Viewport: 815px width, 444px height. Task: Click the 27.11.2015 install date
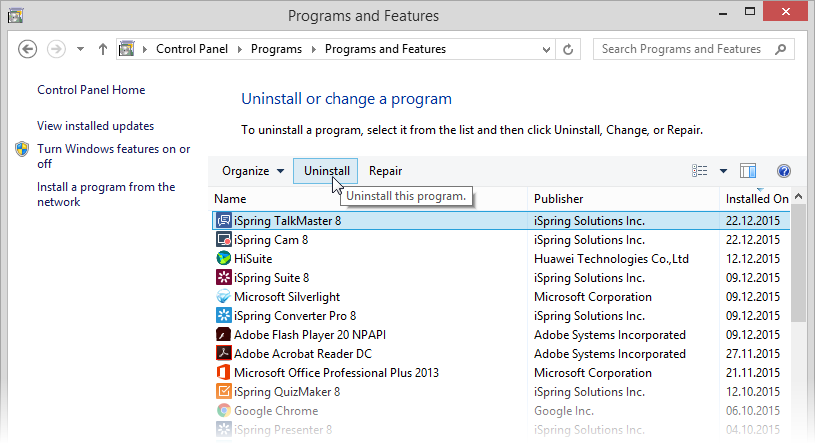tap(753, 354)
